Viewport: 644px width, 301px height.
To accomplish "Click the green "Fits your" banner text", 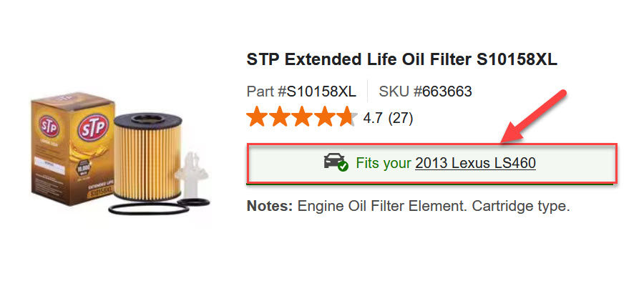I will (x=384, y=164).
